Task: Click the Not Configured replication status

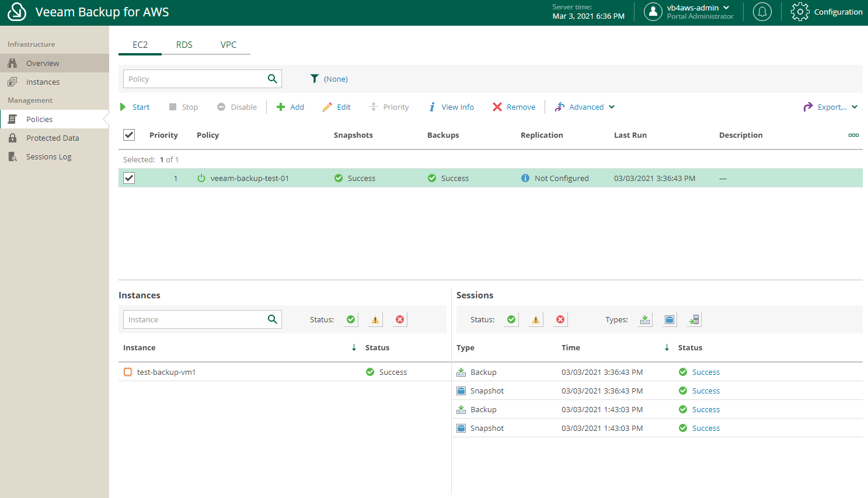Action: coord(555,178)
